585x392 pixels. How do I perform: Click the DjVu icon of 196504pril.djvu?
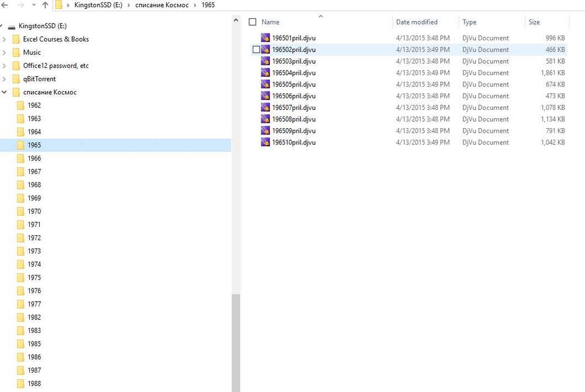tap(265, 73)
